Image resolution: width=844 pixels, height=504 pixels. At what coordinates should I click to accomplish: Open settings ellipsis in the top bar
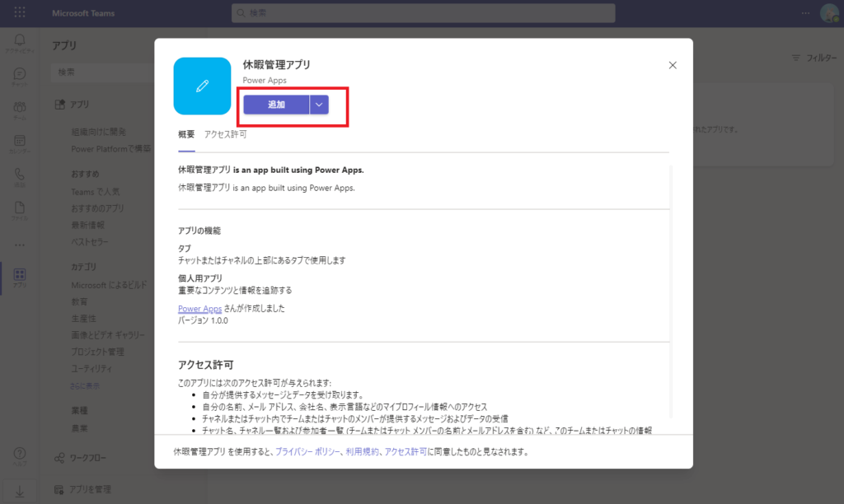click(x=805, y=13)
